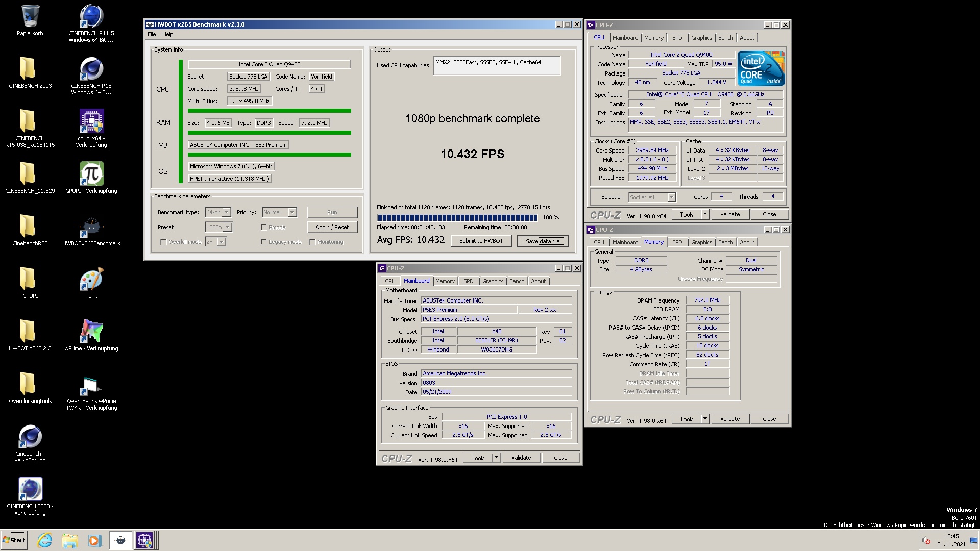The image size is (980, 551).
Task: Open the Preset 1080p dropdown
Action: point(218,227)
